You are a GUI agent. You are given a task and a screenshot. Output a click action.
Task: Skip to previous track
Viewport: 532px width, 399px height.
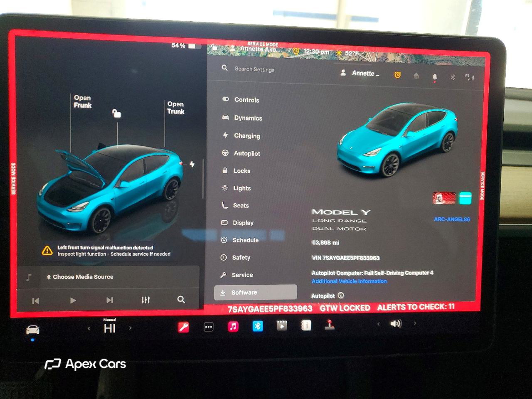click(36, 300)
